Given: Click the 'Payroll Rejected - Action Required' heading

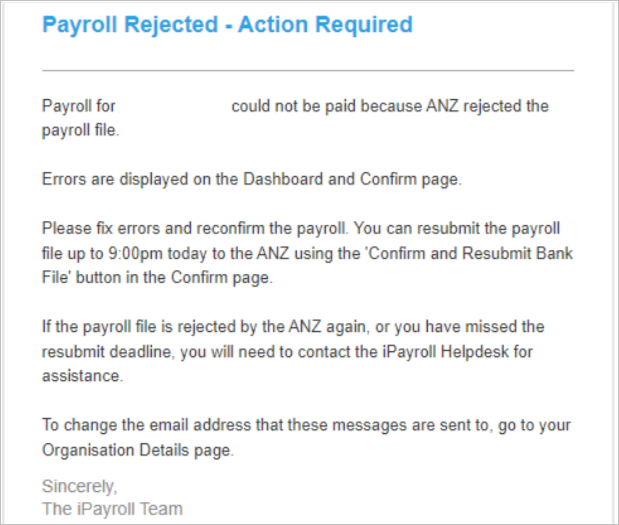Looking at the screenshot, I should 227,24.
